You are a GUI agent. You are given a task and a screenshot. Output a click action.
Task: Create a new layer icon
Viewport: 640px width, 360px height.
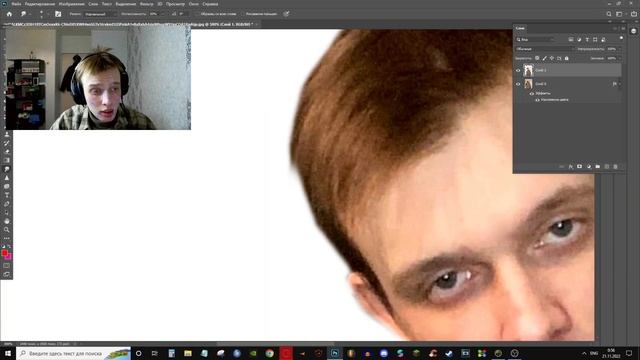607,167
